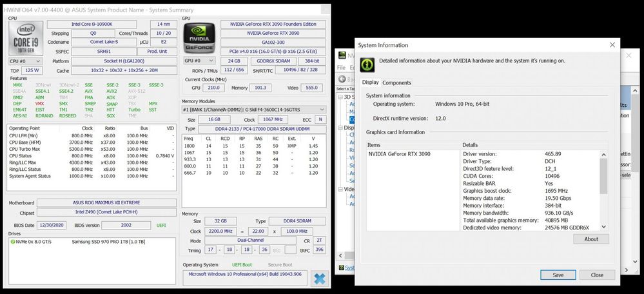The image size is (644, 294).
Task: Click the memory clock 2200.0 MHz field
Action: pyautogui.click(x=219, y=231)
